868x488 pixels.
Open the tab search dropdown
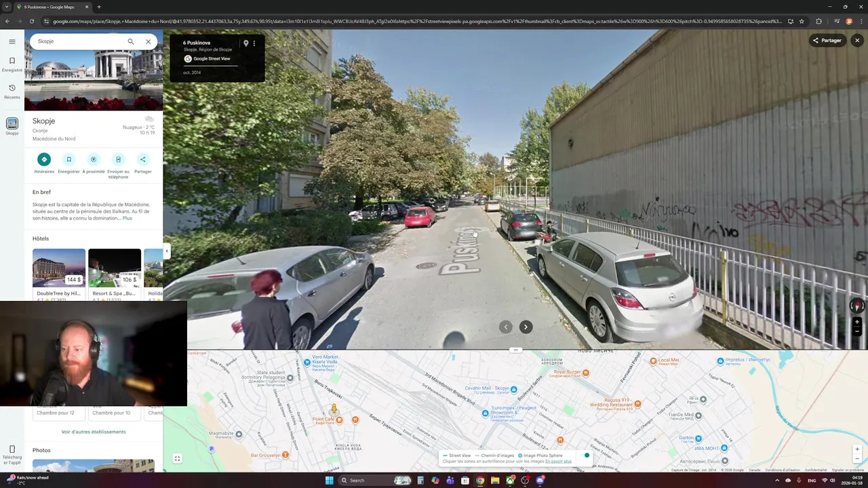(6, 7)
